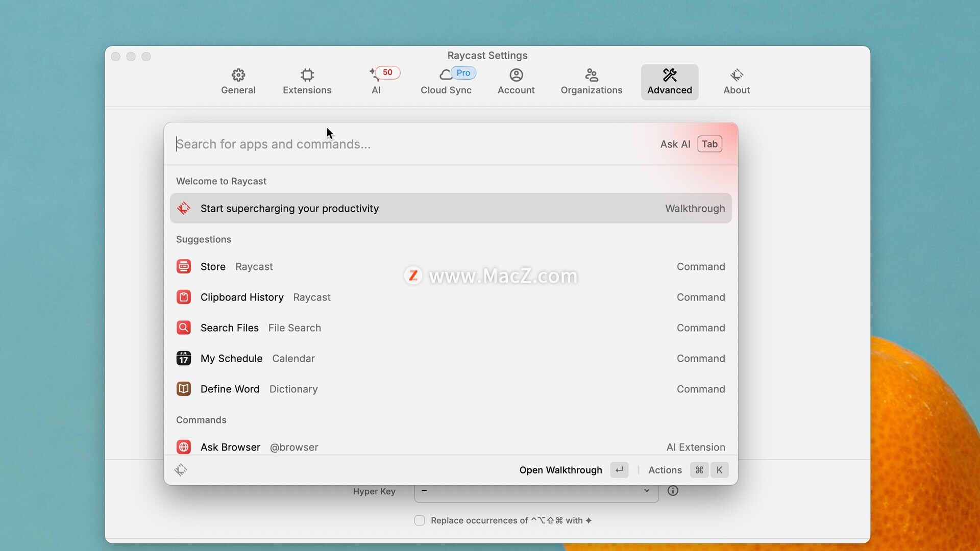Screen dimensions: 980x551
Task: Toggle Replace occurrences checkbox
Action: [420, 520]
